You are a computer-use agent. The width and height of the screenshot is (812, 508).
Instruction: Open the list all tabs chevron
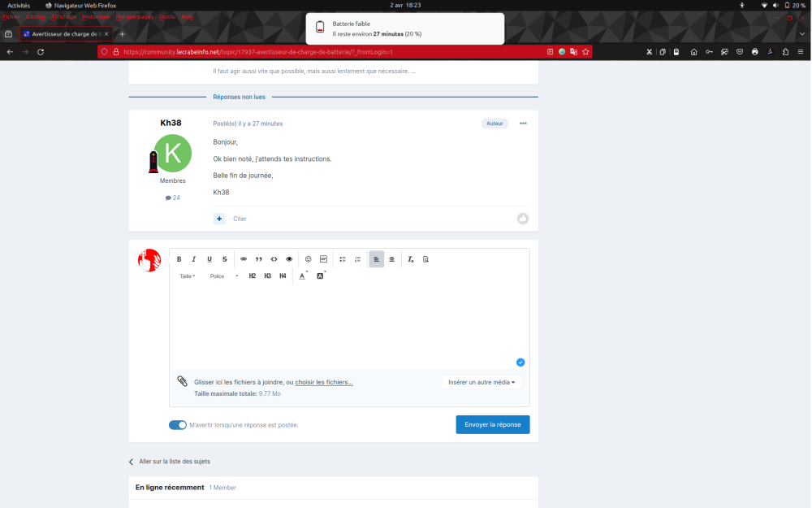click(802, 34)
